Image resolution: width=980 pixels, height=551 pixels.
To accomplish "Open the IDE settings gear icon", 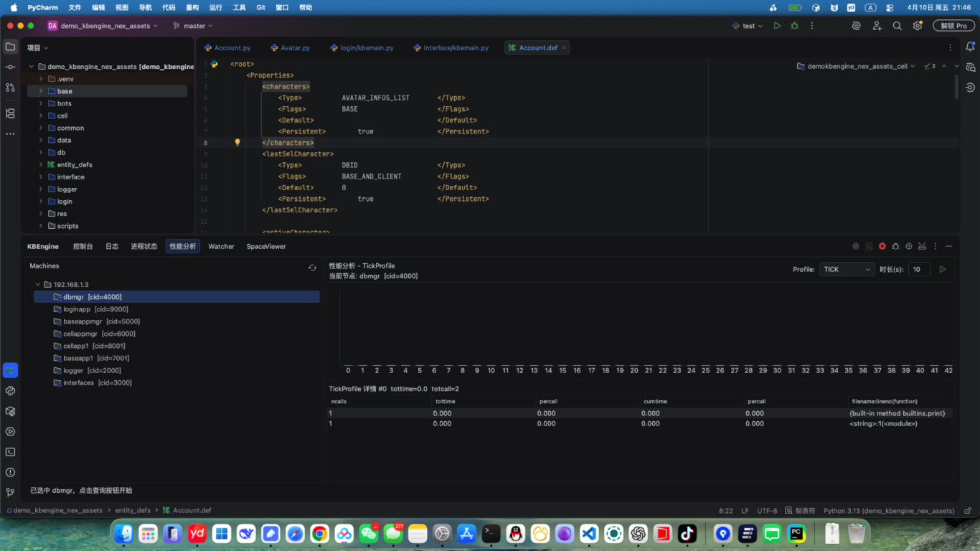I will [917, 26].
